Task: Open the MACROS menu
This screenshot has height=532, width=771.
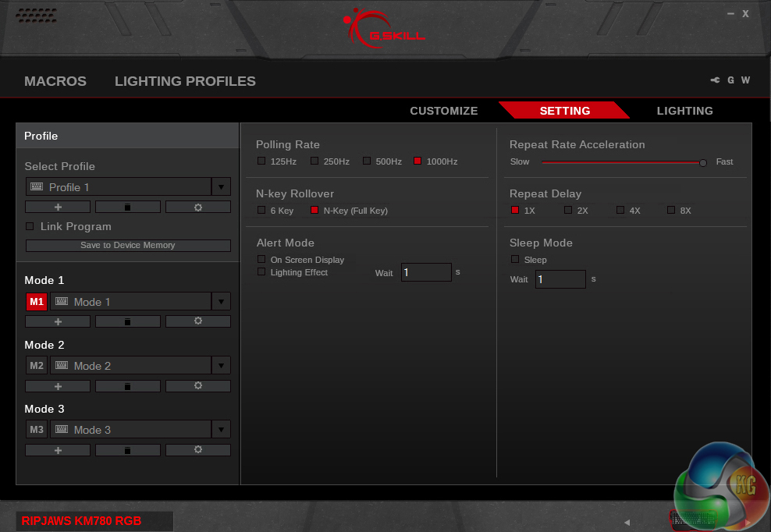Action: pos(55,81)
